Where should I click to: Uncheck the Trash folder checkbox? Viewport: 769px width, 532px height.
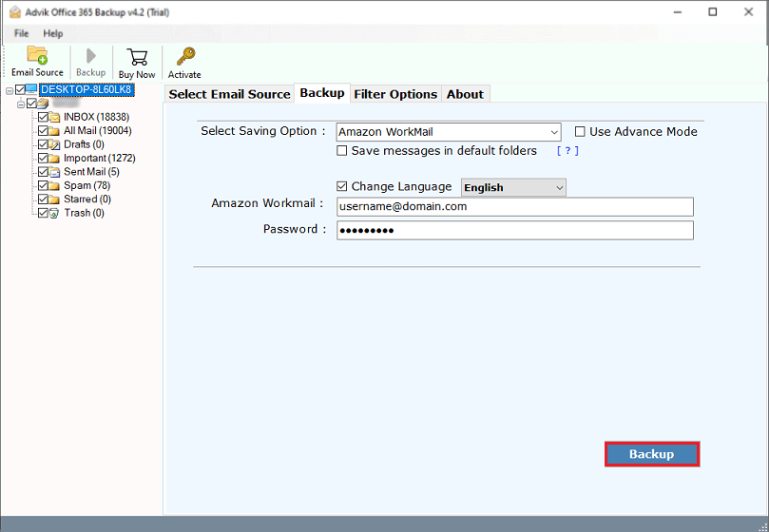[43, 213]
